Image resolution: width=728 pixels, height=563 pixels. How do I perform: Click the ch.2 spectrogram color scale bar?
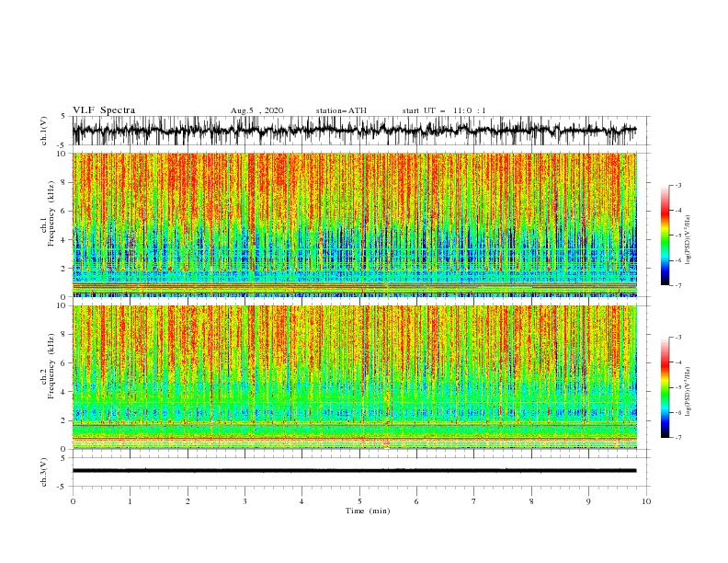pos(665,387)
